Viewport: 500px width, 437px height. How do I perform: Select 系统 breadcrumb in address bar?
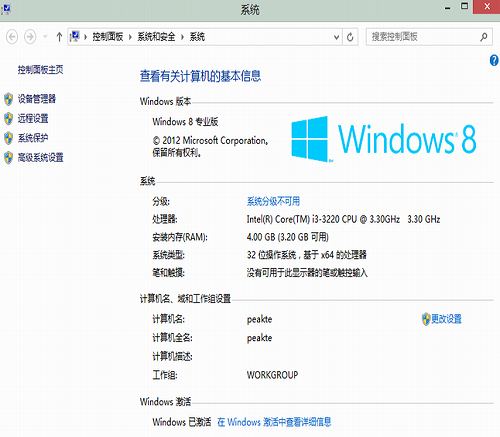197,37
